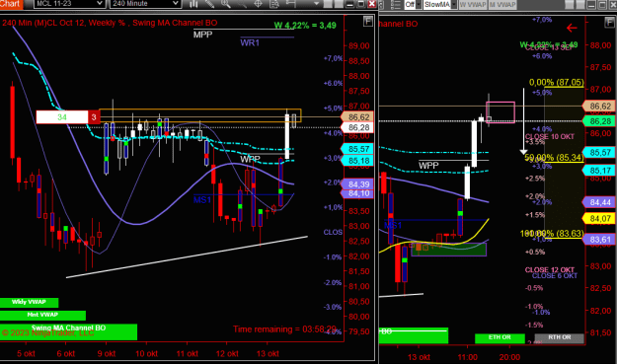Screen dimensions: 617x364
Task: Click the 11:00 label on right time axis
Action: pos(468,357)
